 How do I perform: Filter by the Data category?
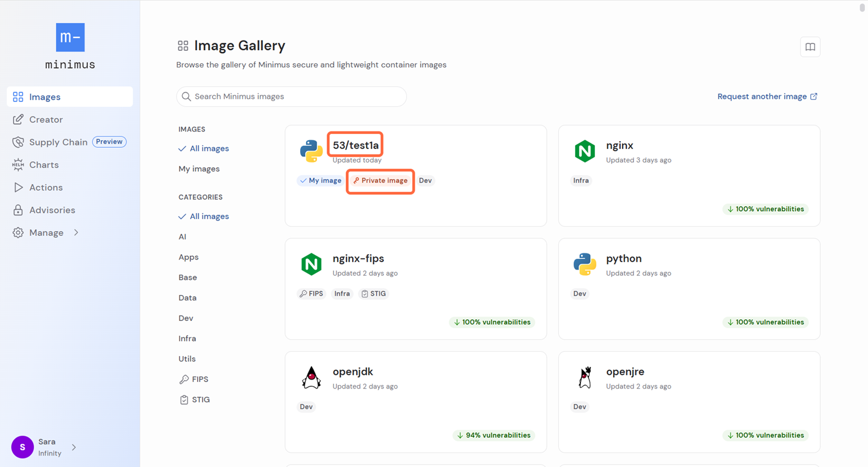(x=187, y=298)
